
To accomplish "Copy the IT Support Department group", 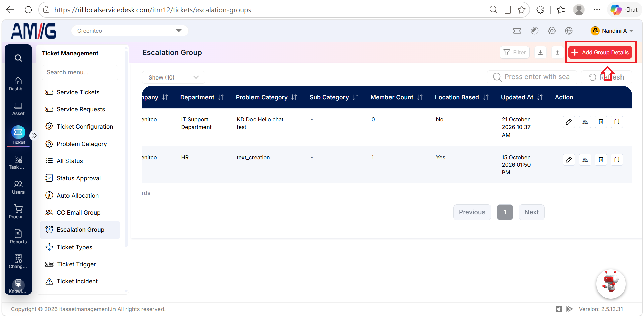I will click(617, 122).
